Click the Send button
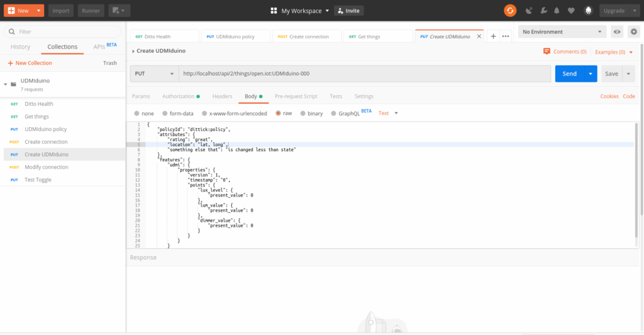Image resolution: width=644 pixels, height=335 pixels. tap(570, 74)
